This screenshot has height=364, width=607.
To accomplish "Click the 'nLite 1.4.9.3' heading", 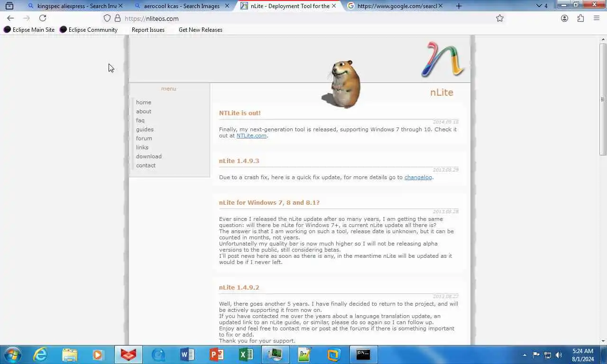I will [239, 161].
